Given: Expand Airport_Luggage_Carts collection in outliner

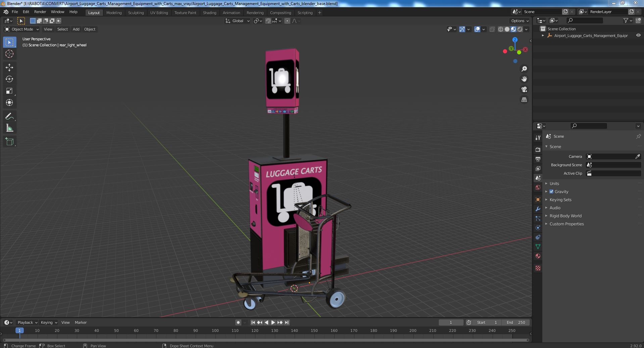Looking at the screenshot, I should tap(543, 35).
